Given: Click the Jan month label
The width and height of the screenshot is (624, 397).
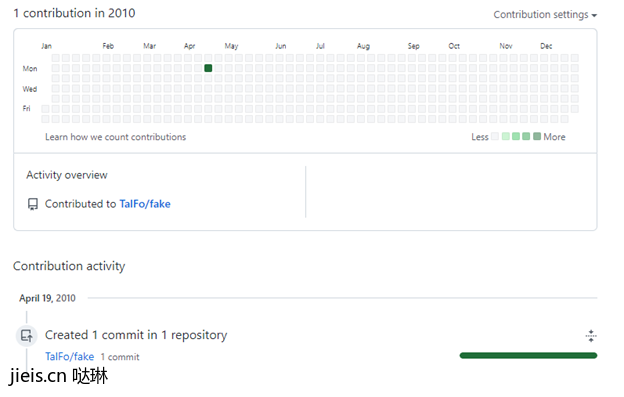Looking at the screenshot, I should (x=46, y=46).
